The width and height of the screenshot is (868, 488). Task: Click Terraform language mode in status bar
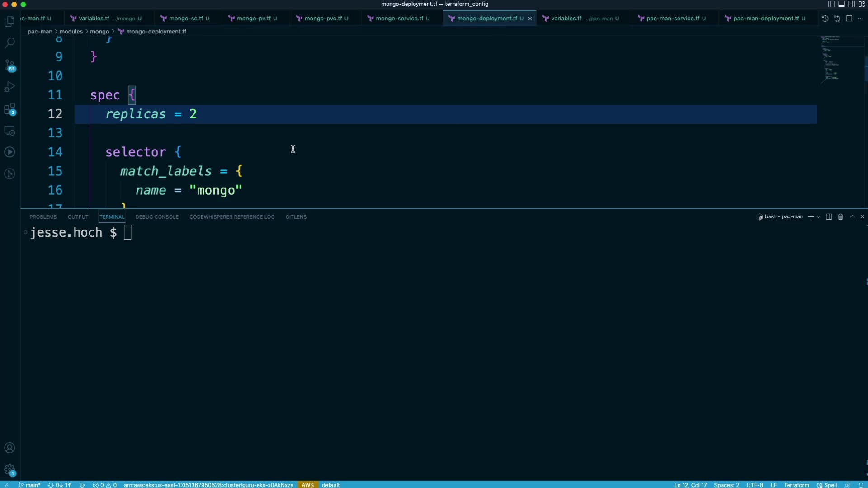(x=796, y=485)
